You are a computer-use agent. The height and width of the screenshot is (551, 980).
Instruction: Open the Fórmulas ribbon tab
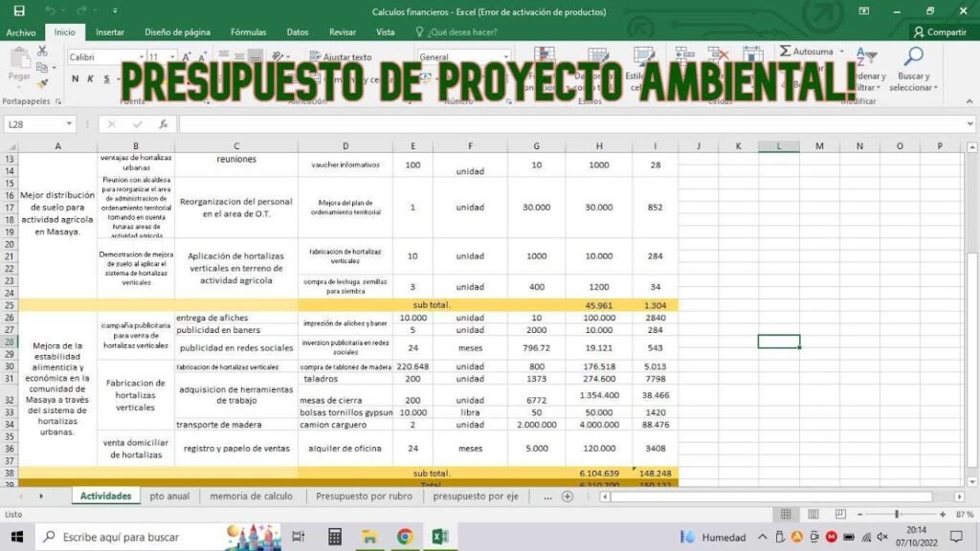coord(249,32)
